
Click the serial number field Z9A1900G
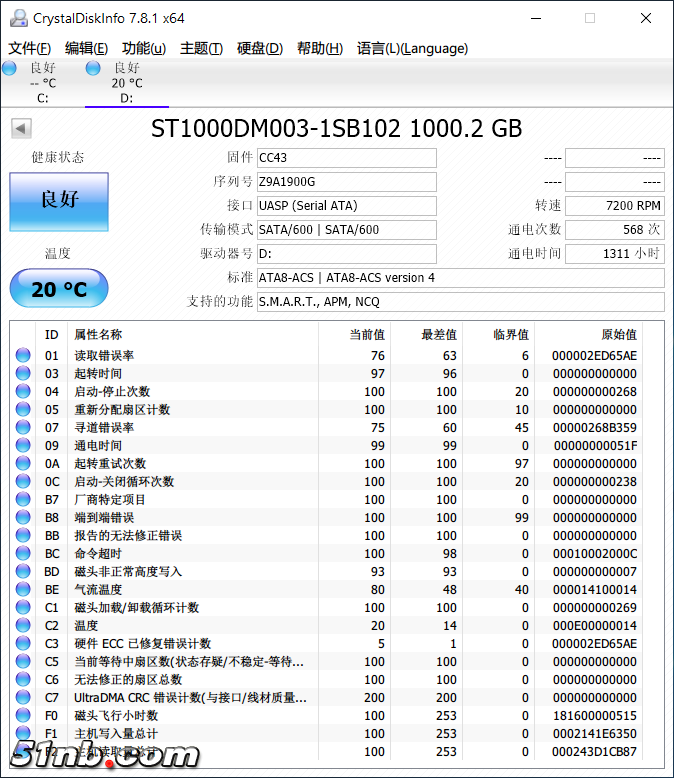[346, 182]
